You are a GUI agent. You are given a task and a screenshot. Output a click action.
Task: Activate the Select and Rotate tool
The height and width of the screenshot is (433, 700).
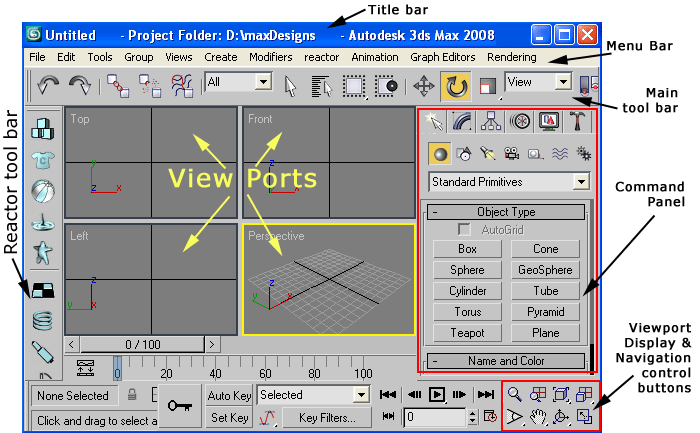coord(456,86)
